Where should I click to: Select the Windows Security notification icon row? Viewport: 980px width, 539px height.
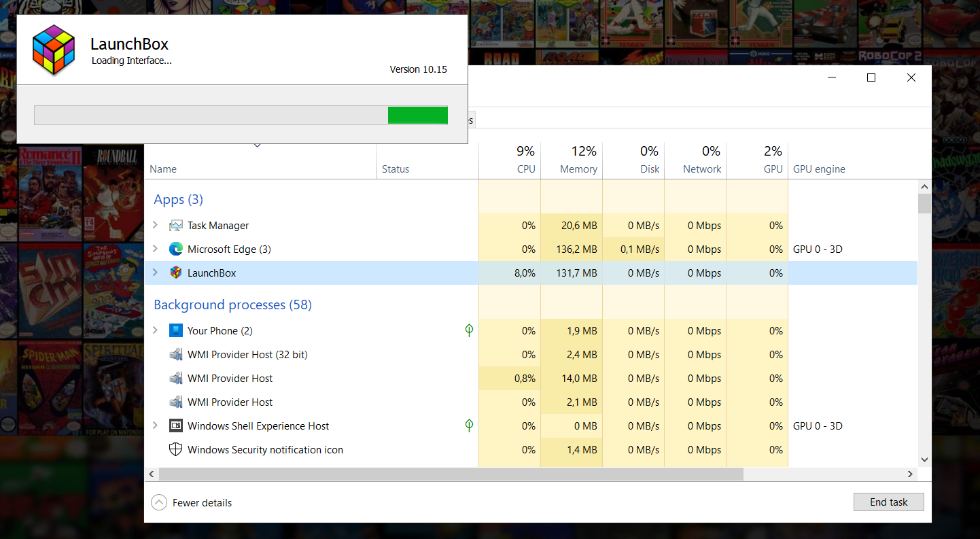click(x=531, y=450)
